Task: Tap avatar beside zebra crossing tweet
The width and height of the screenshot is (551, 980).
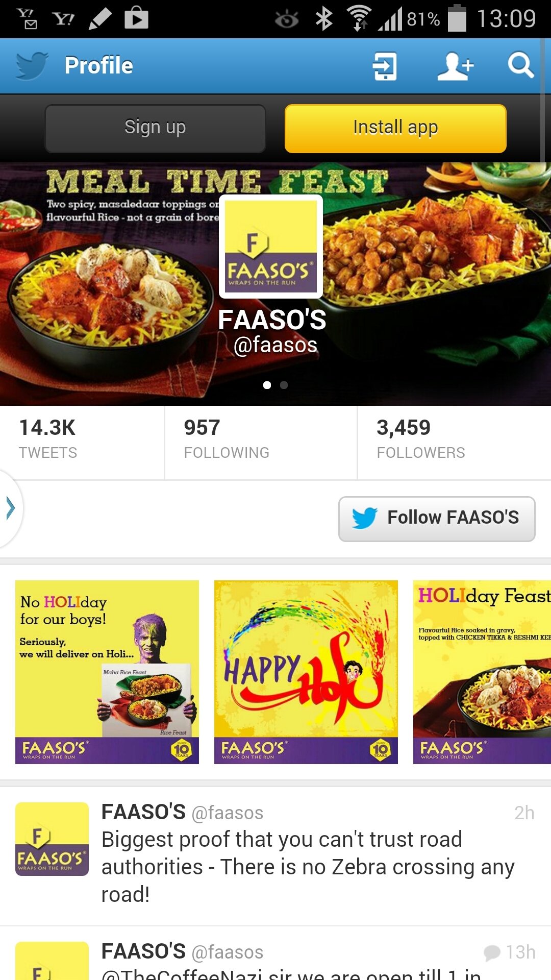Action: [52, 839]
